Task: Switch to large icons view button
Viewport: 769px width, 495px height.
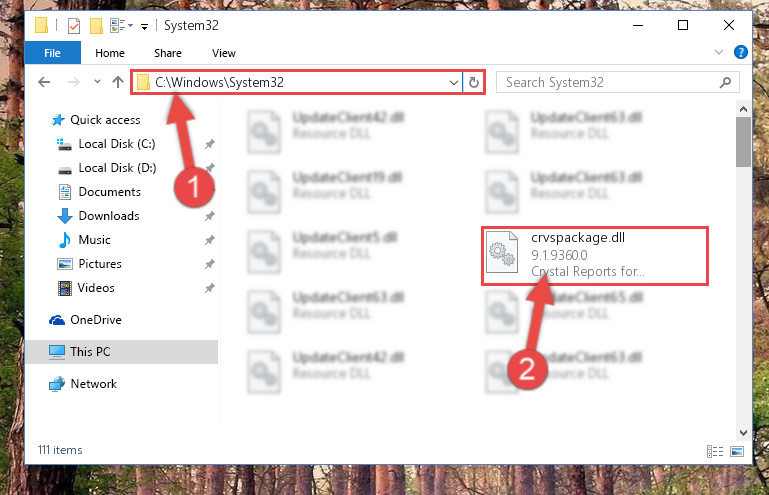Action: click(737, 451)
